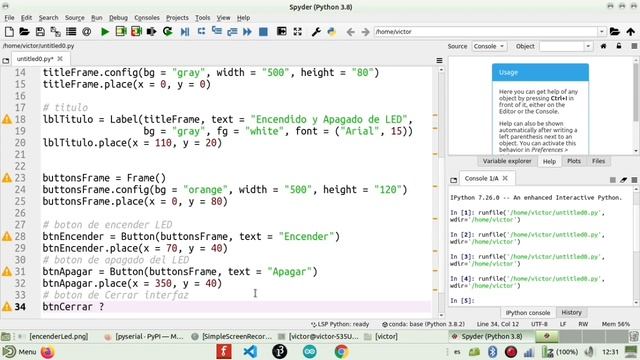This screenshot has width=640, height=360.
Task: Run selection or current line icon
Action: click(x=152, y=31)
